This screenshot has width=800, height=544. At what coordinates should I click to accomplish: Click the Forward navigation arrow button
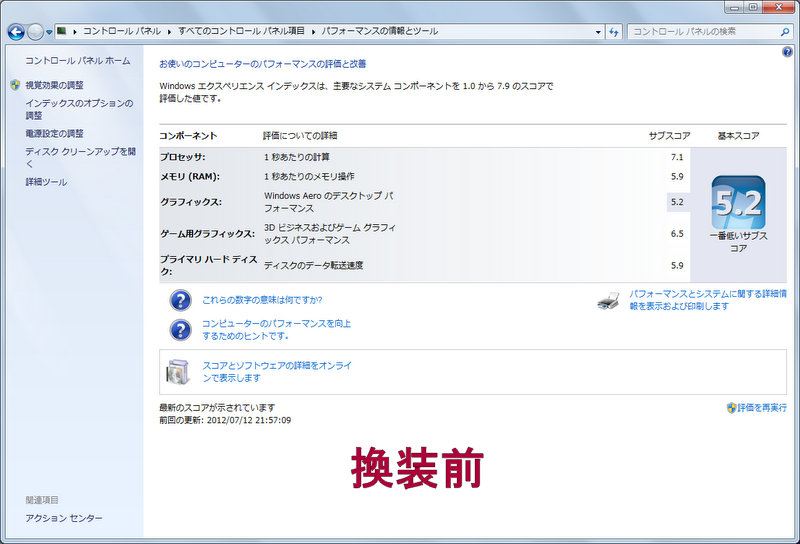(35, 32)
